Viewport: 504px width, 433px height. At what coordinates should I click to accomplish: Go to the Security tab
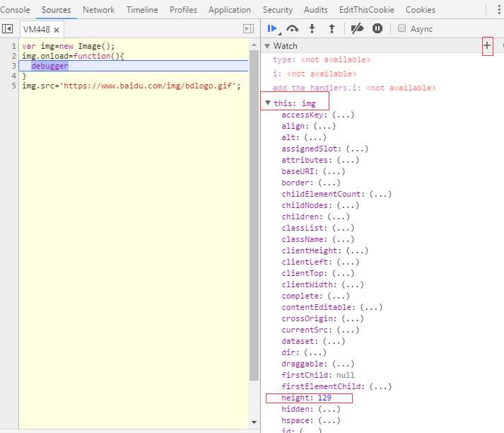pos(277,10)
